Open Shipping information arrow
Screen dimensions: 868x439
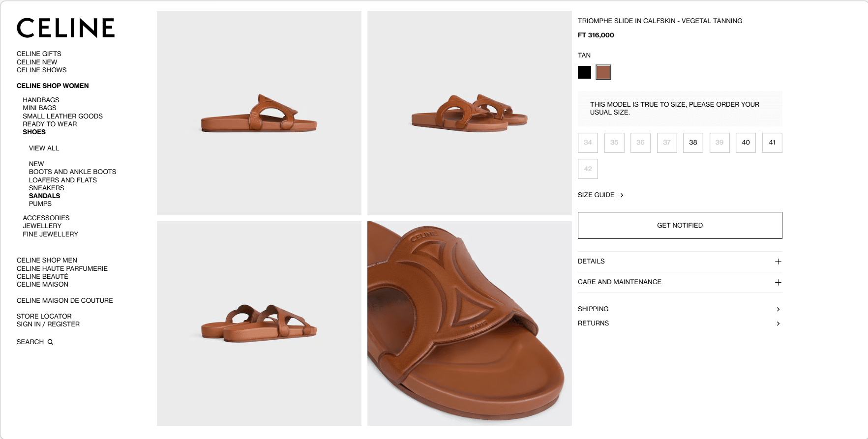(778, 309)
